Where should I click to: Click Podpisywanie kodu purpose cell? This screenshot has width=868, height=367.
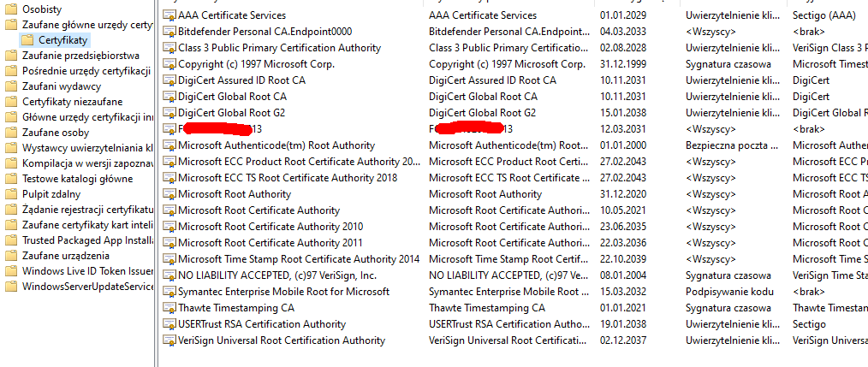pyautogui.click(x=729, y=292)
